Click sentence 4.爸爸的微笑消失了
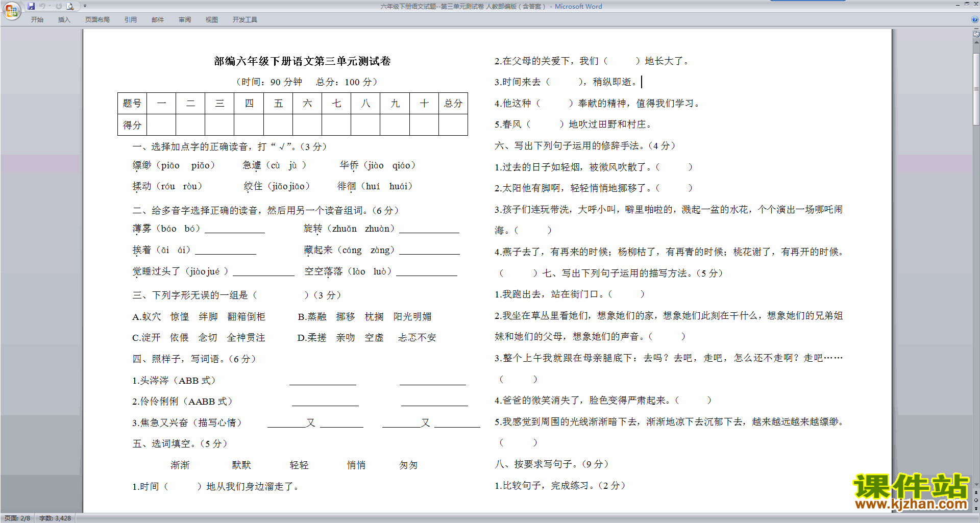980x523 pixels. 603,401
